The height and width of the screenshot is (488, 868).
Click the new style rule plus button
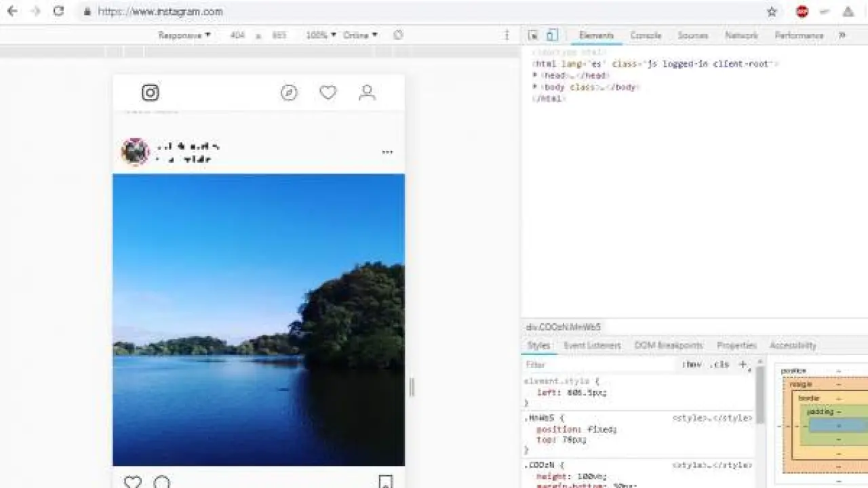coord(743,365)
